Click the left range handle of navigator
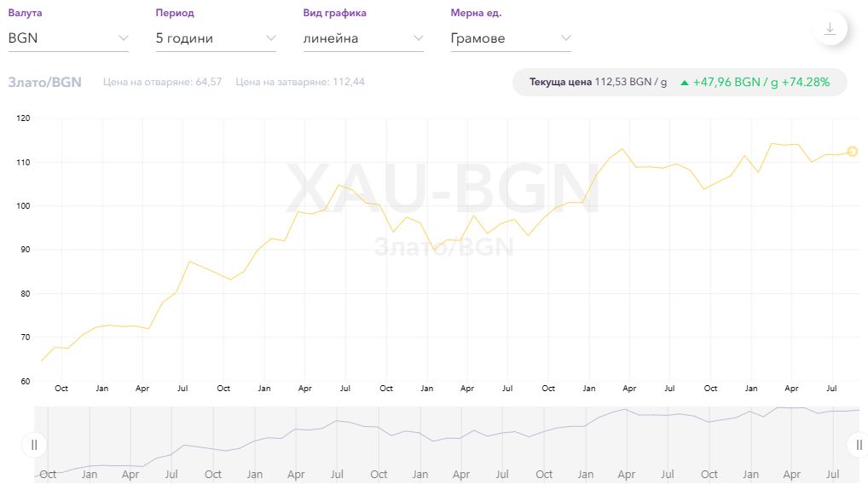 click(34, 444)
